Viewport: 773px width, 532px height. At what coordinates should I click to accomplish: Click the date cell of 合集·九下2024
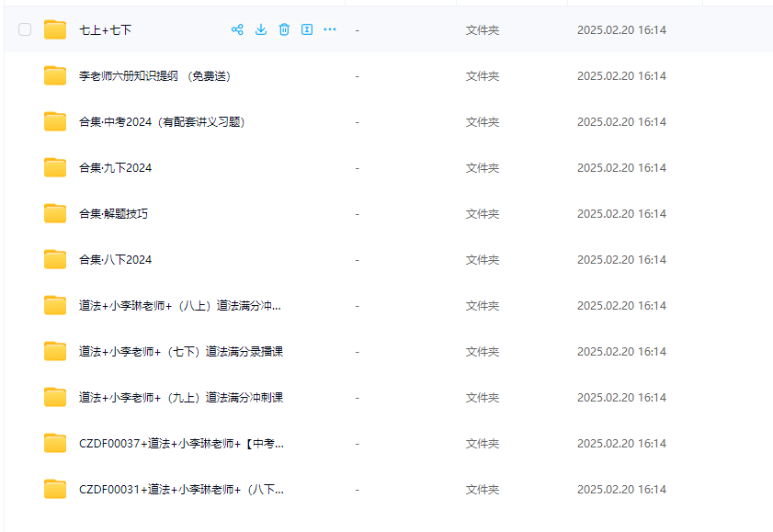(620, 167)
